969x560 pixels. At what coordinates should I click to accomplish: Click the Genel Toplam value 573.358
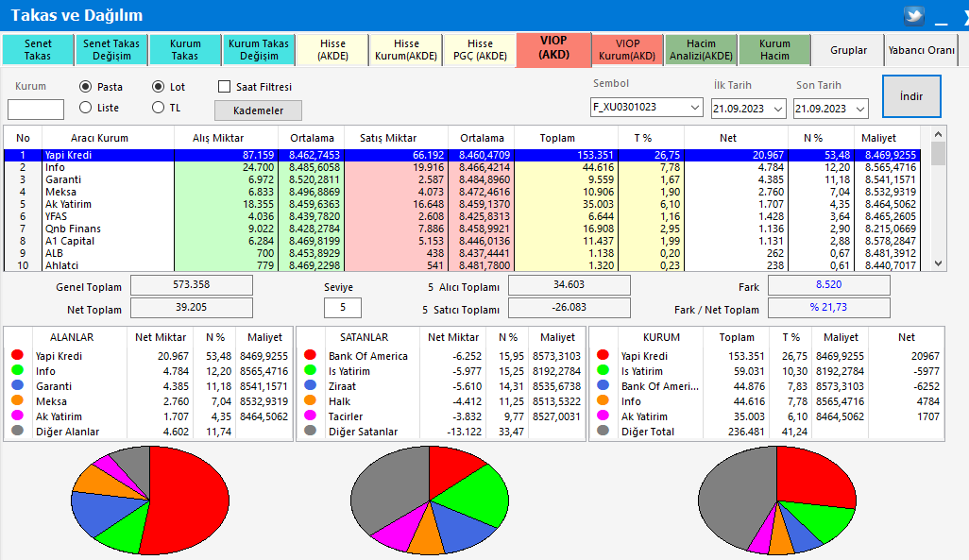192,285
